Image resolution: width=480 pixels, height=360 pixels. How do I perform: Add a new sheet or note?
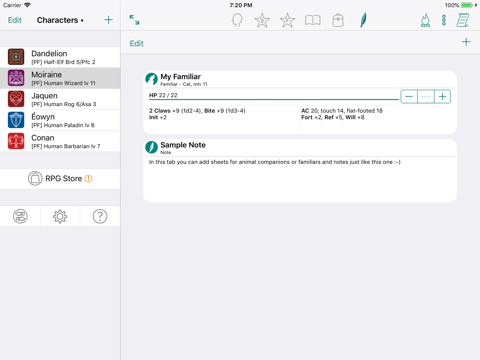pyautogui.click(x=466, y=42)
